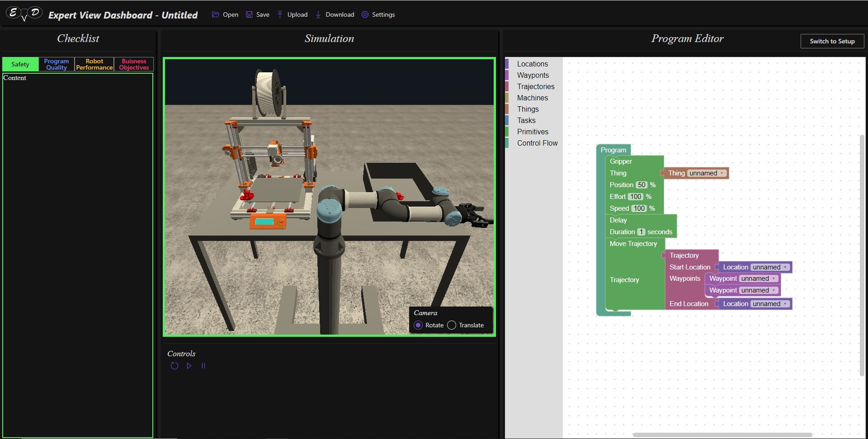Screen dimensions: 868x439
Task: Select the Program block header
Action: [613, 150]
